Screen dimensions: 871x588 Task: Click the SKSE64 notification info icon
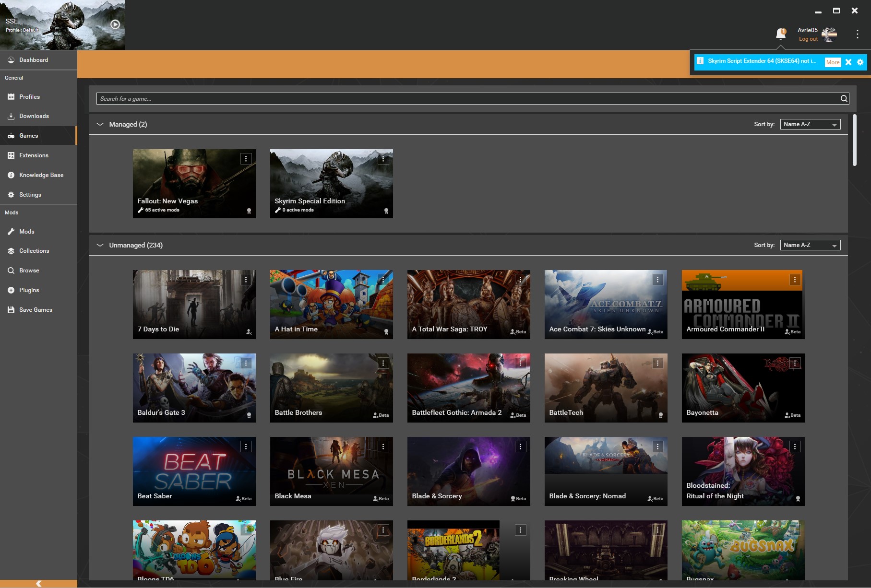[x=700, y=61]
